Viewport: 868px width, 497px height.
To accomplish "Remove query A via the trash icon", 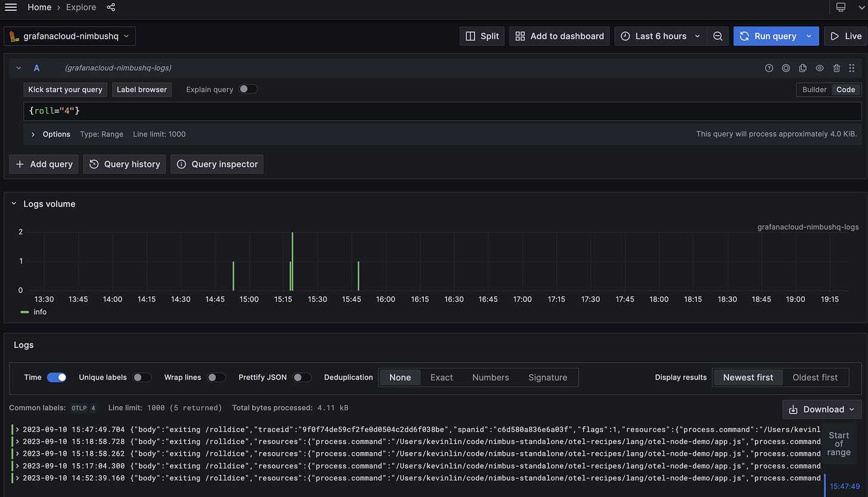I will click(836, 68).
